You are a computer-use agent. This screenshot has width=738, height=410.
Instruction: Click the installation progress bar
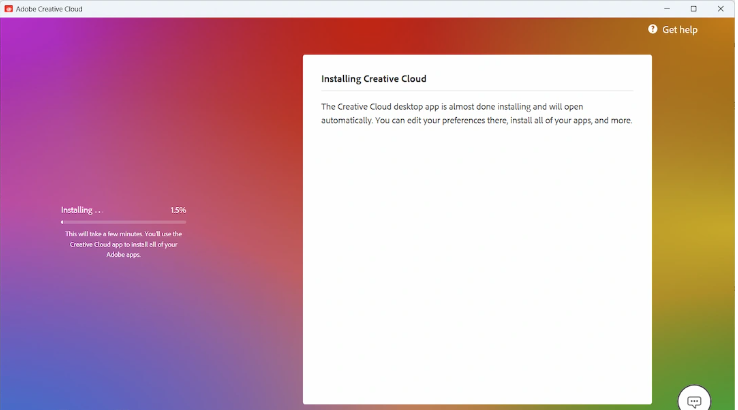pos(123,222)
